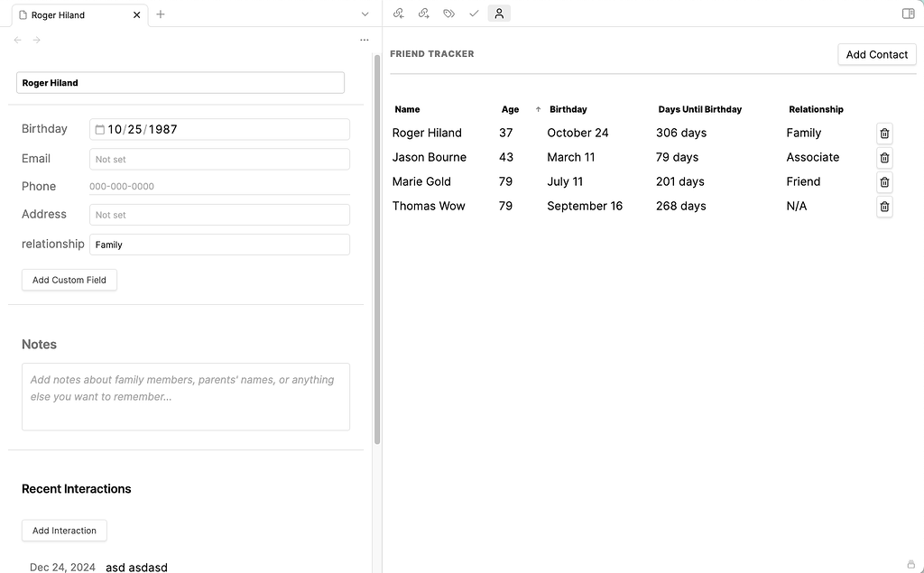Click the Add Custom Field button
The image size is (924, 573).
(69, 280)
